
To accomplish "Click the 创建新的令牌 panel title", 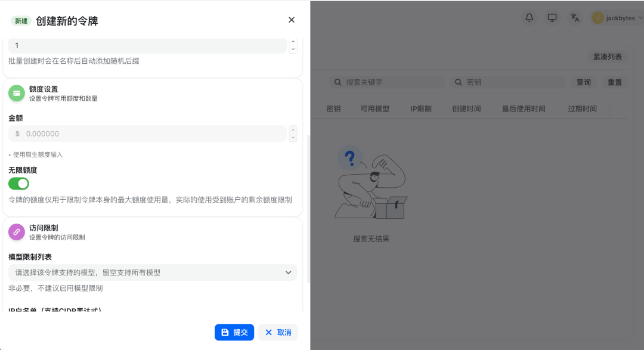I will point(67,21).
